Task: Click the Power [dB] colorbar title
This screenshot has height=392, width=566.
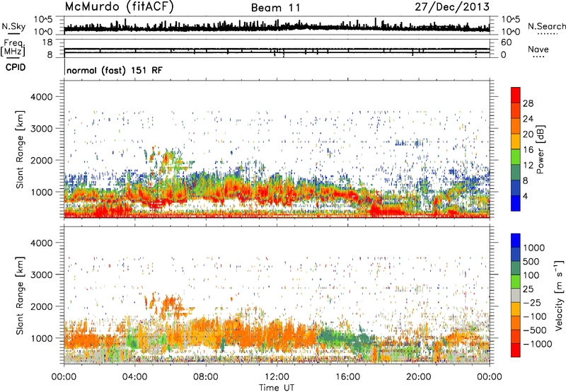Action: 541,149
